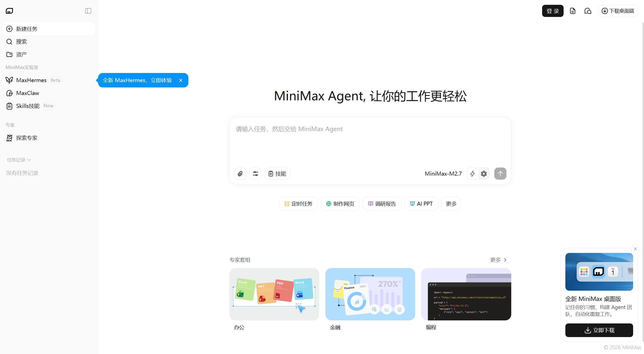Click the 全新 MiniMax 桌面版 title
The width and height of the screenshot is (644, 354).
pyautogui.click(x=593, y=299)
